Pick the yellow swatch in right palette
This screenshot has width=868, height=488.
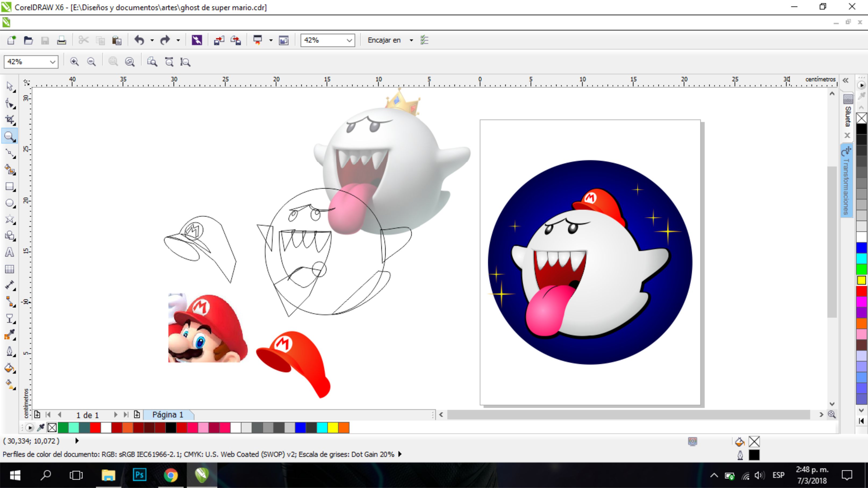pyautogui.click(x=862, y=280)
